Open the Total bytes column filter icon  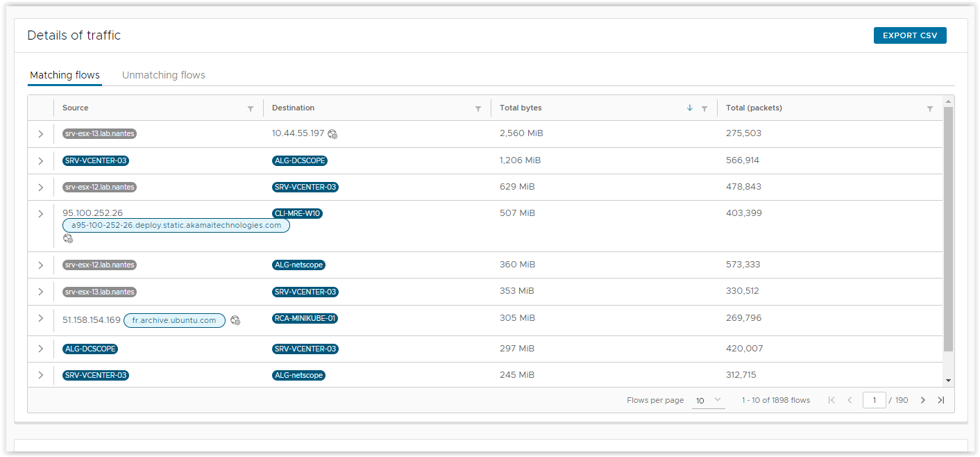point(704,108)
